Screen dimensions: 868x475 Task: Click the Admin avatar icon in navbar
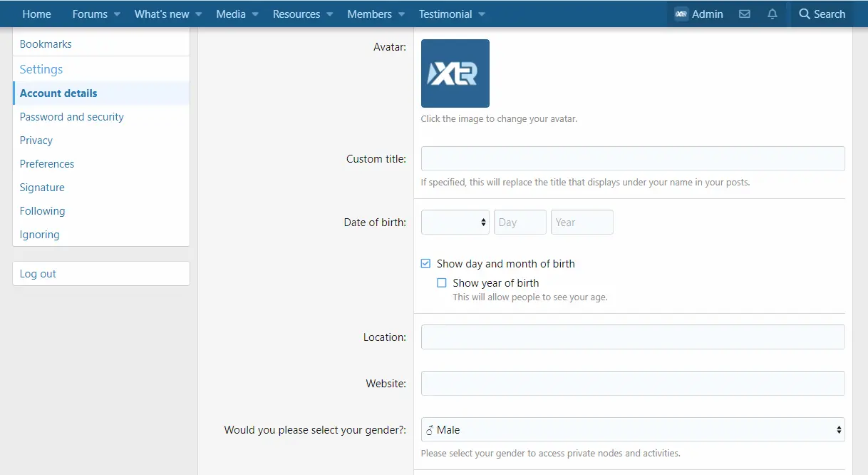pyautogui.click(x=681, y=14)
